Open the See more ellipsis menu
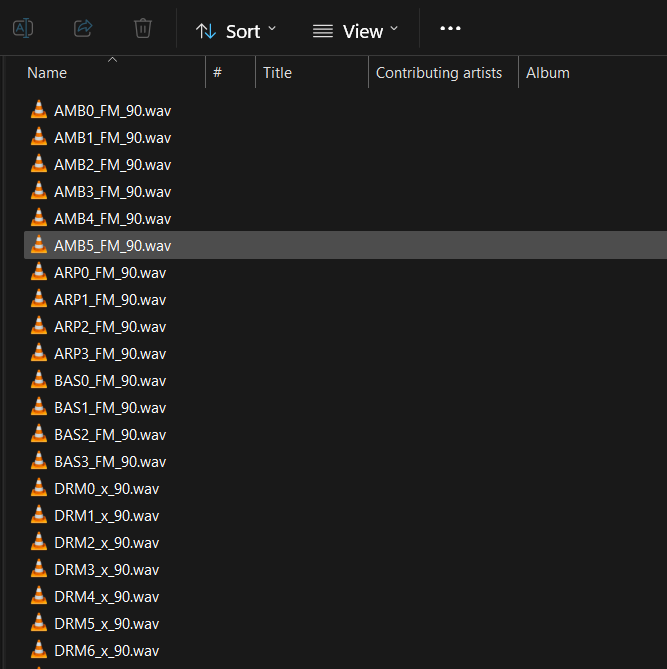Image resolution: width=667 pixels, height=669 pixels. click(x=450, y=29)
